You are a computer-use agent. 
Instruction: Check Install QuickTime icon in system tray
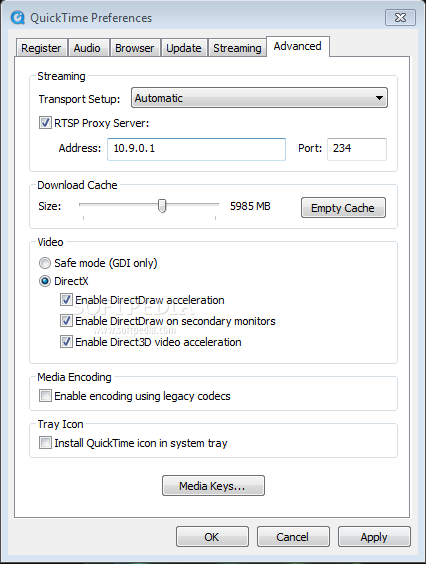(x=45, y=442)
